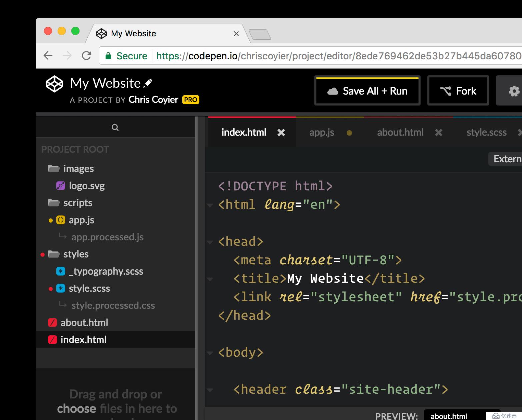Go back in browser
This screenshot has width=522, height=420.
tap(48, 56)
